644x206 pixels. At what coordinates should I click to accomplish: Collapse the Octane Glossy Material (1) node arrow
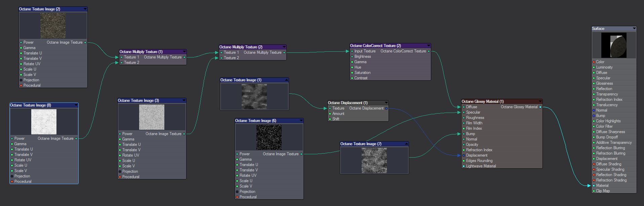[x=540, y=101]
